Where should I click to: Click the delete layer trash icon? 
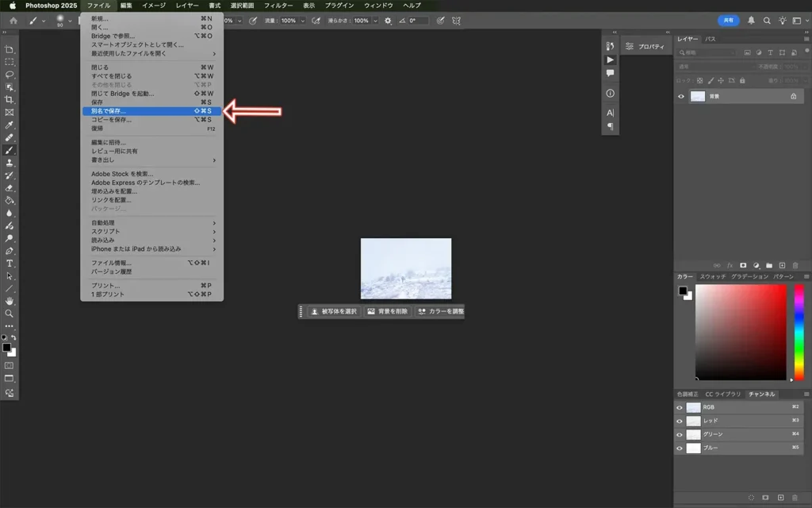coord(795,266)
